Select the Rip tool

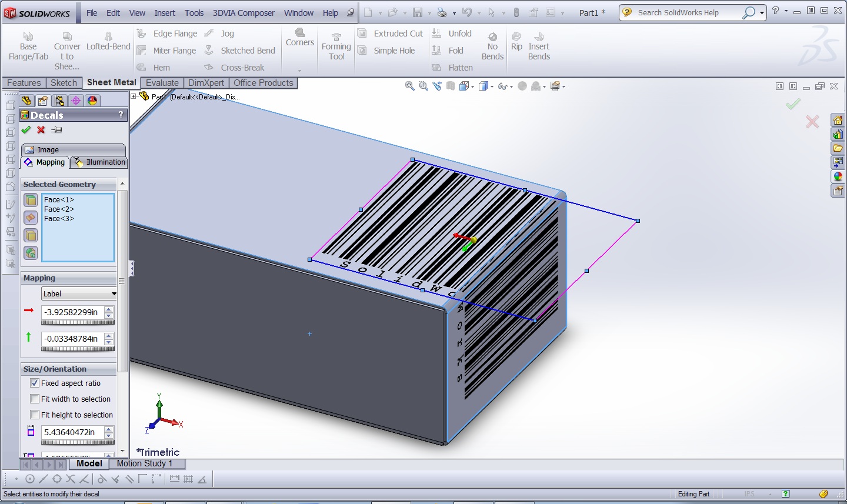point(516,42)
